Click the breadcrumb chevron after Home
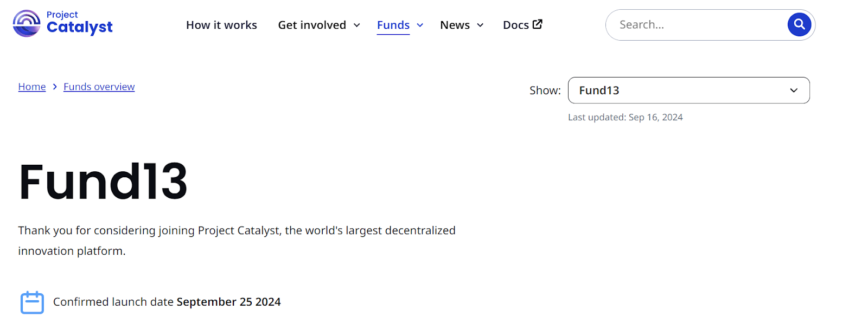868x323 pixels. (55, 87)
